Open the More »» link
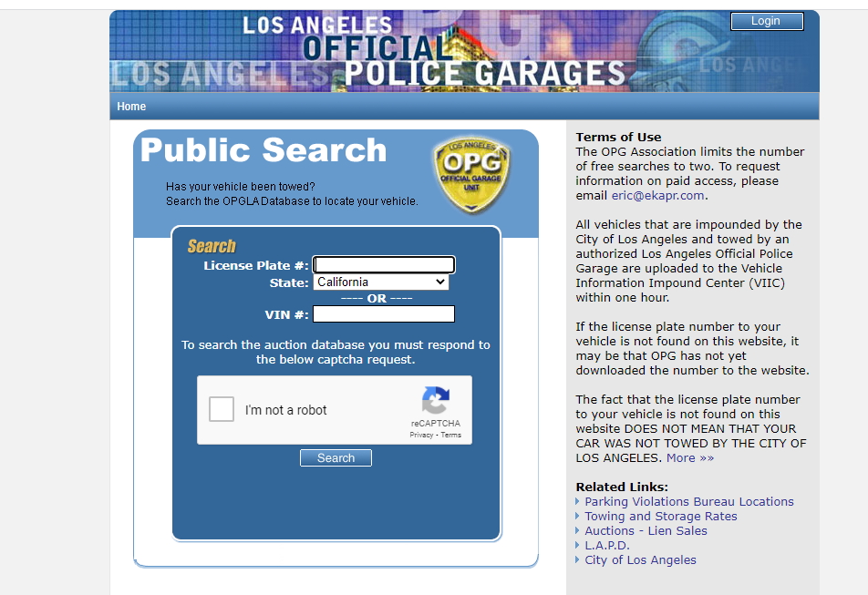Screen dimensions: 868x595 [689, 457]
